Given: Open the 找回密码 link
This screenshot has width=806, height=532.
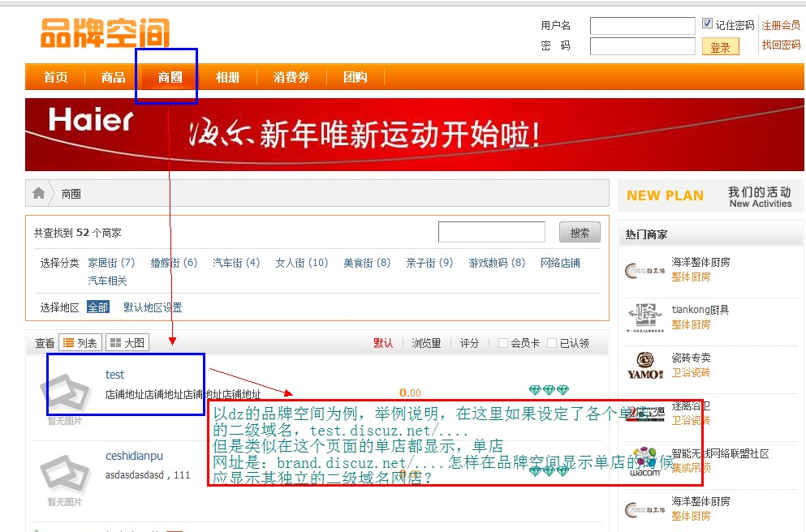Looking at the screenshot, I should tap(781, 45).
